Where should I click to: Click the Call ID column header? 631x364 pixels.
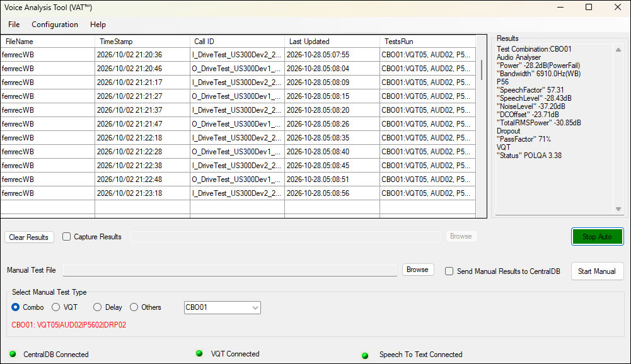237,42
